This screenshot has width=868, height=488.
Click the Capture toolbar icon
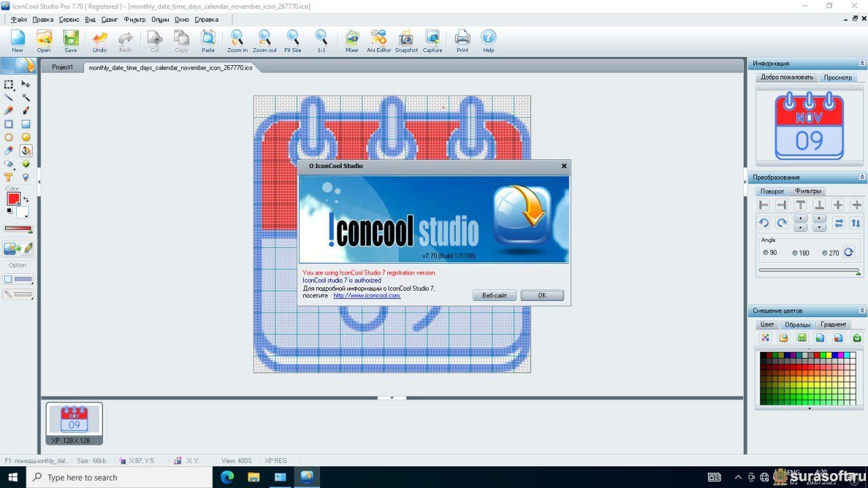pos(433,40)
